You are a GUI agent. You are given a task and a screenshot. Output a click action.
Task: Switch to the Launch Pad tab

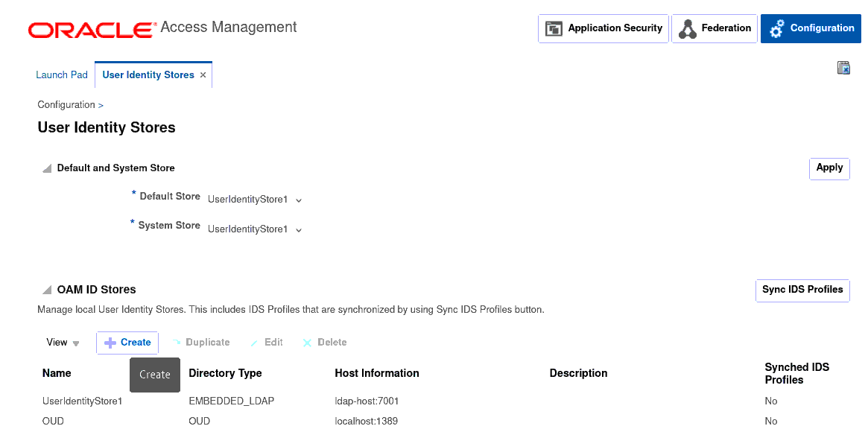(62, 75)
